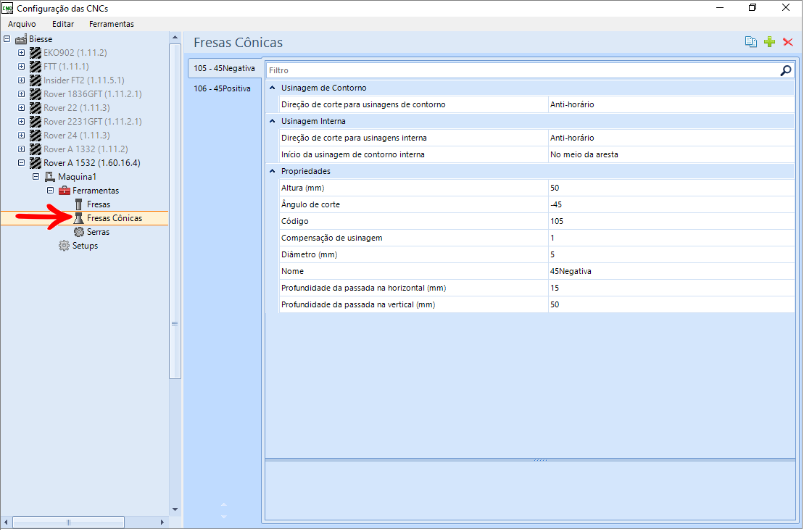Screen dimensions: 804x532
Task: Expand the Rover A 1332 node
Action: 22,149
